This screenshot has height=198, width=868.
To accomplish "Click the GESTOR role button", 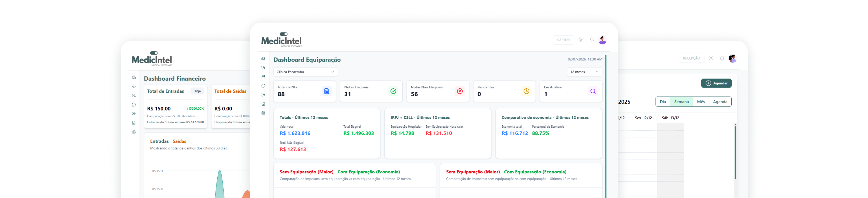I will [563, 40].
